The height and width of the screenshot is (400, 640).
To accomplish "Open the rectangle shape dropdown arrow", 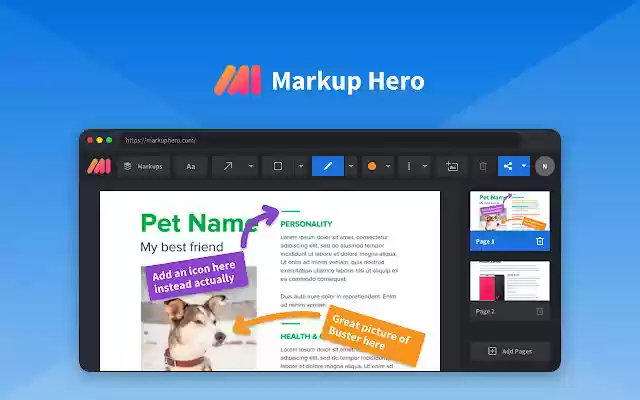I will coord(301,166).
